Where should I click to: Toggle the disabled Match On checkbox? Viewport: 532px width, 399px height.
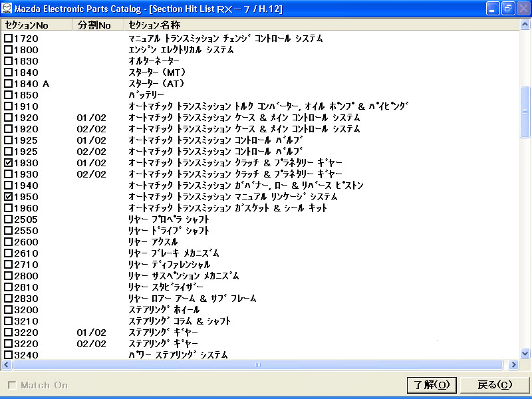click(x=12, y=385)
